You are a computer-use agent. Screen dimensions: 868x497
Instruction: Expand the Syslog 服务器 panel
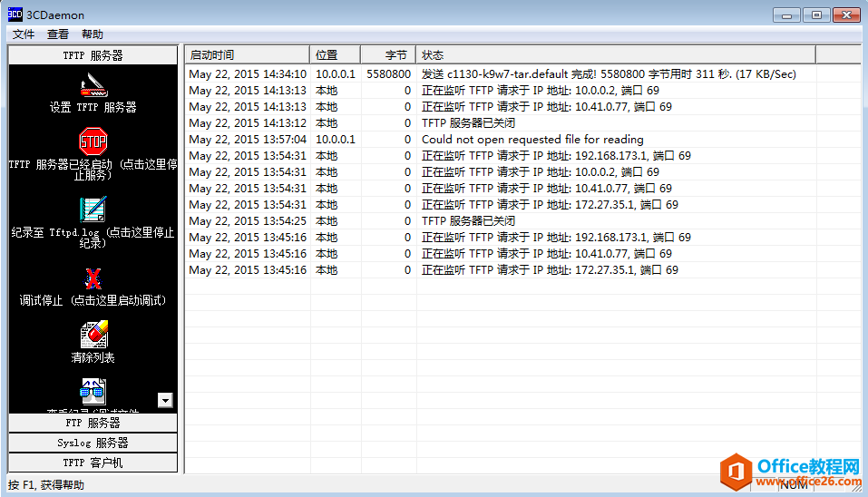tap(93, 443)
